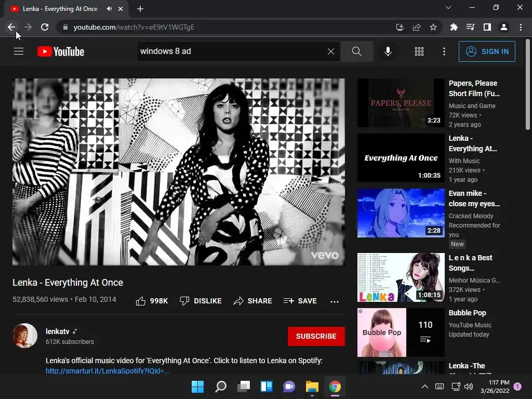Subscribe to lenkatv channel

tap(316, 336)
